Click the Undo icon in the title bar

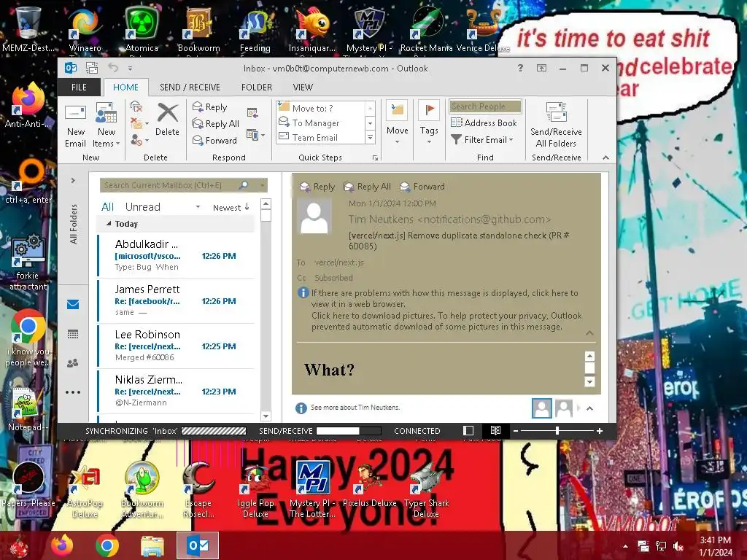[113, 68]
